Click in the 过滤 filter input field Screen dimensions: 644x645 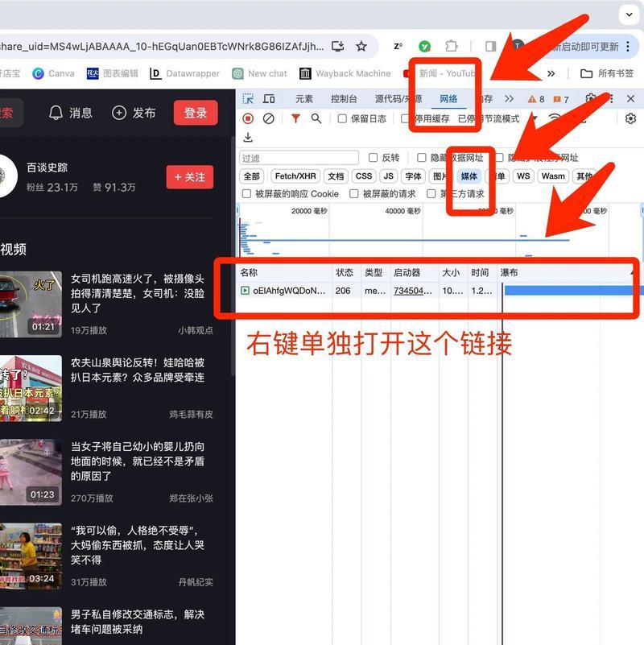point(299,158)
